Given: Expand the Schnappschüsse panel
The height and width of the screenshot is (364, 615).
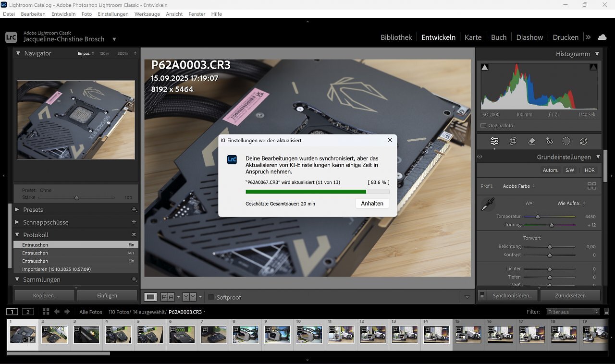Looking at the screenshot, I should 17,222.
